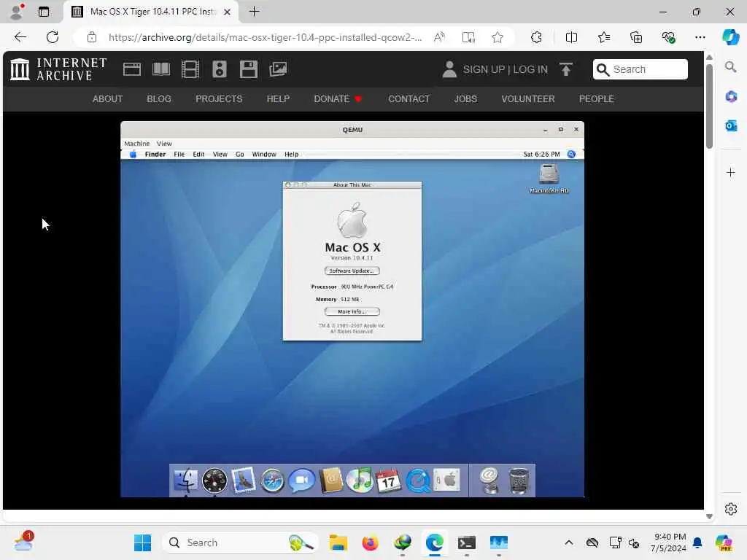Image resolution: width=747 pixels, height=560 pixels.
Task: Click LOG IN link
Action: (530, 69)
